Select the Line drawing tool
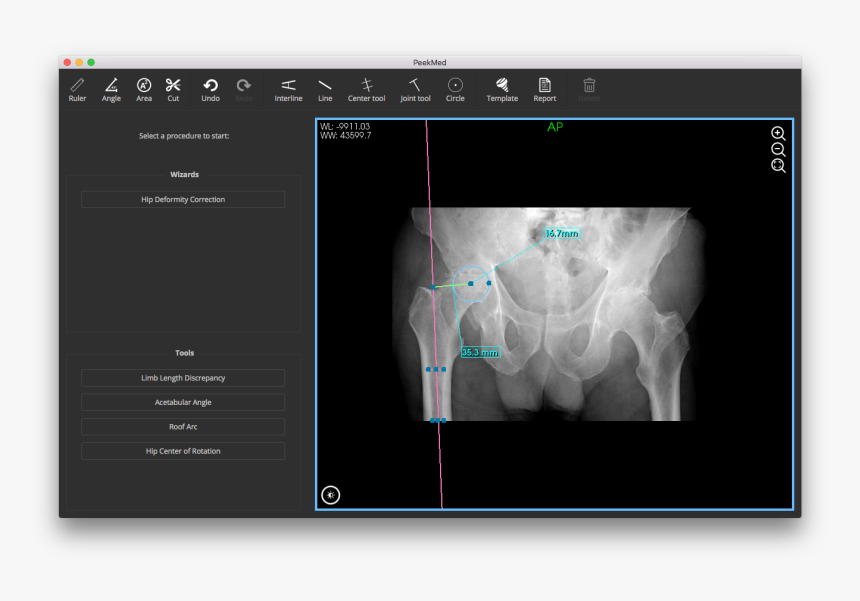The image size is (860, 601). click(x=325, y=90)
